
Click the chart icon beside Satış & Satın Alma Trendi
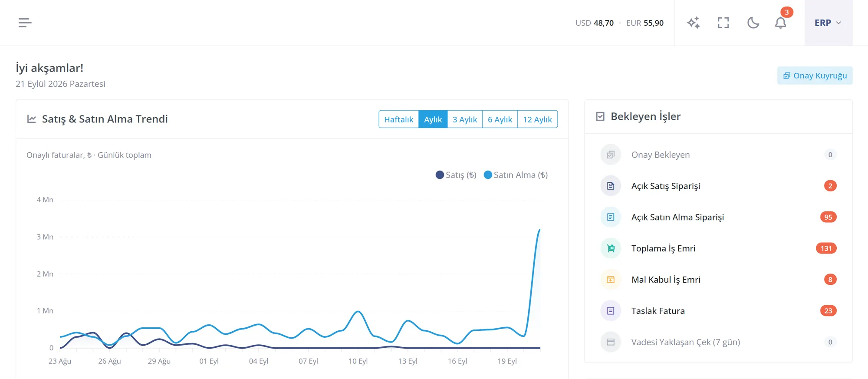coord(32,119)
